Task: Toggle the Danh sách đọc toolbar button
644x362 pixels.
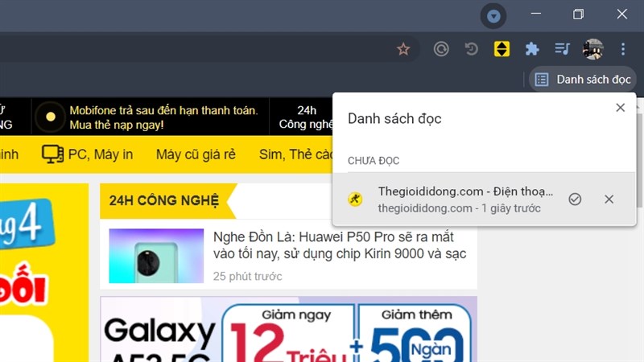Action: pyautogui.click(x=583, y=79)
